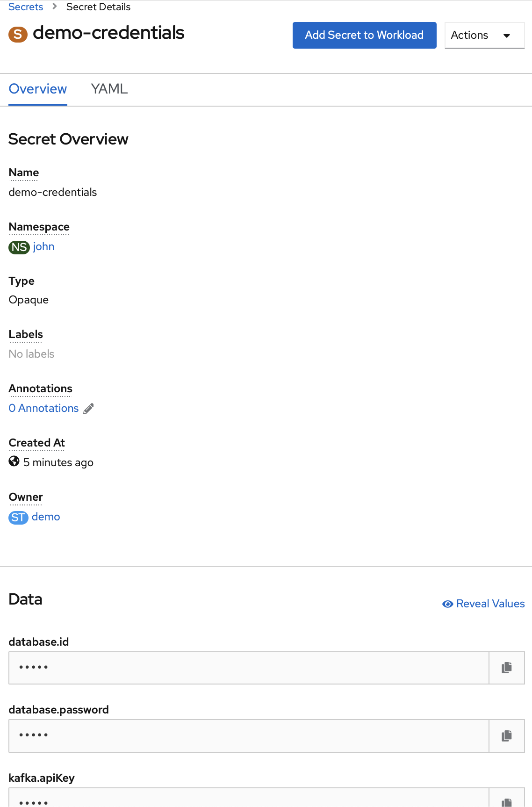Toggle Reveal Values eye icon
The image size is (532, 807).
pos(447,604)
